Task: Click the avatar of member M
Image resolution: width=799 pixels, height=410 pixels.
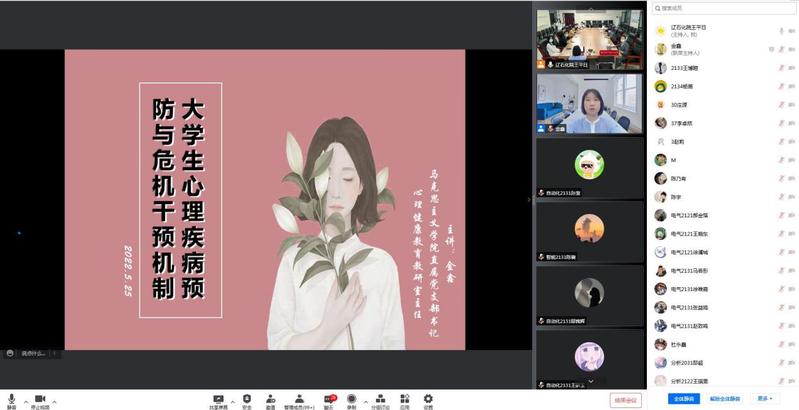Action: [660, 160]
